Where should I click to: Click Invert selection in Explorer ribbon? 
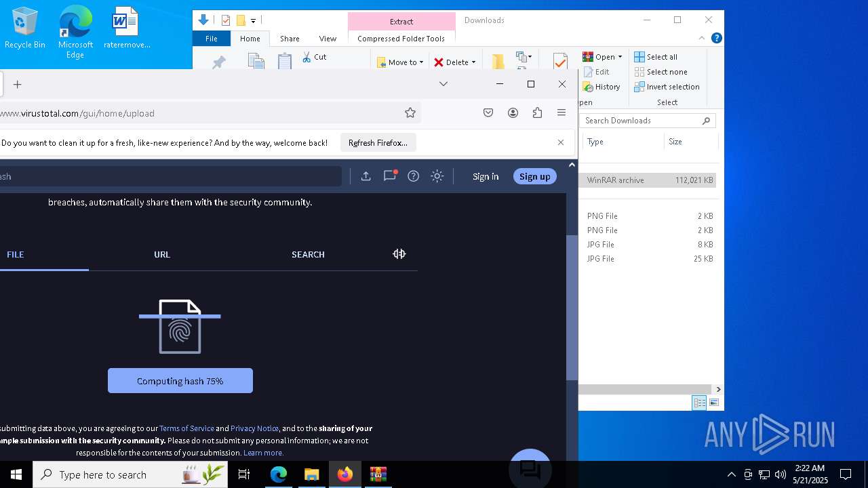point(667,87)
